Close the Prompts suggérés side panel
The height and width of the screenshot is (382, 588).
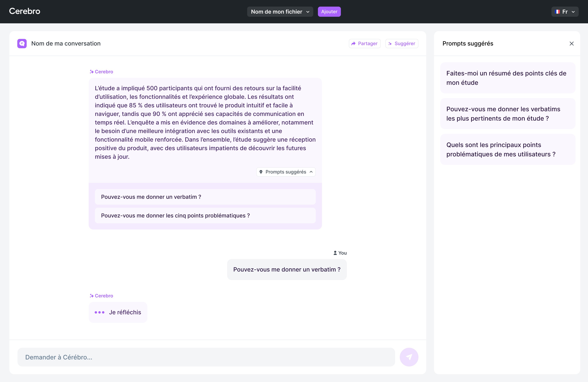point(571,44)
